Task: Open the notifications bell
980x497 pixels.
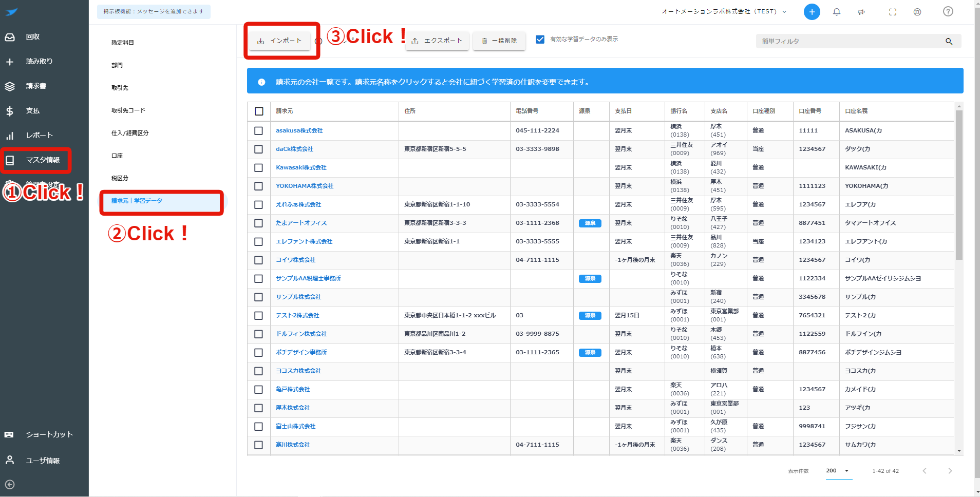Action: point(837,12)
